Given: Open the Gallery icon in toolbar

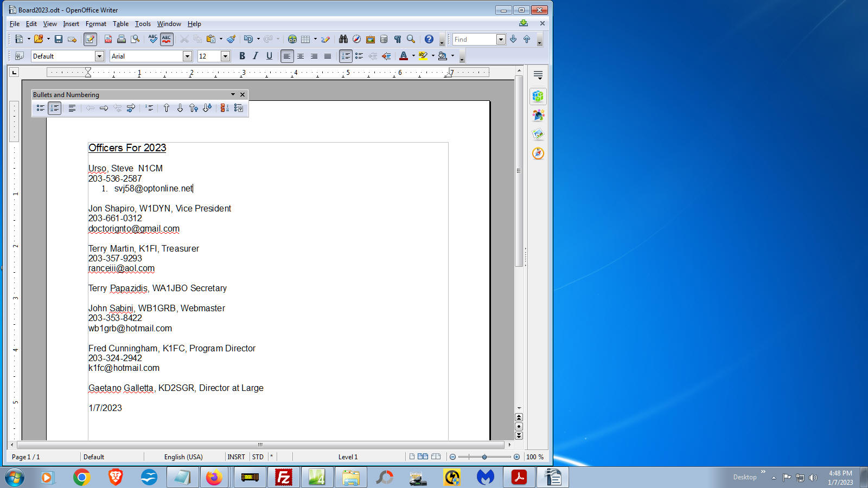Looking at the screenshot, I should pyautogui.click(x=371, y=39).
